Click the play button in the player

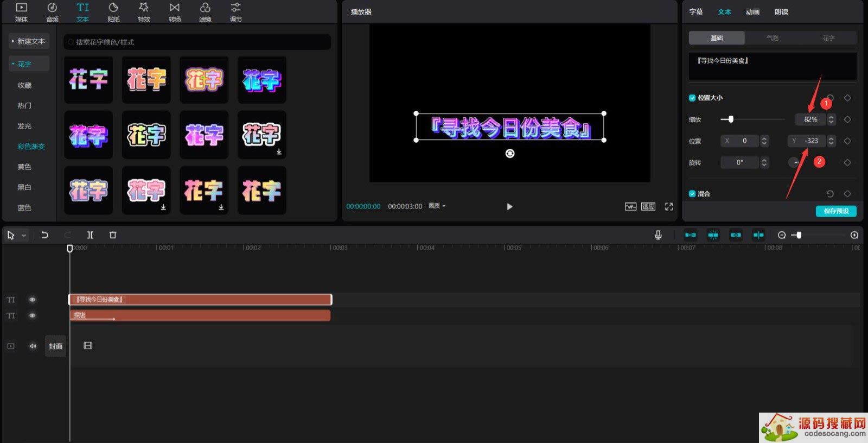click(509, 207)
